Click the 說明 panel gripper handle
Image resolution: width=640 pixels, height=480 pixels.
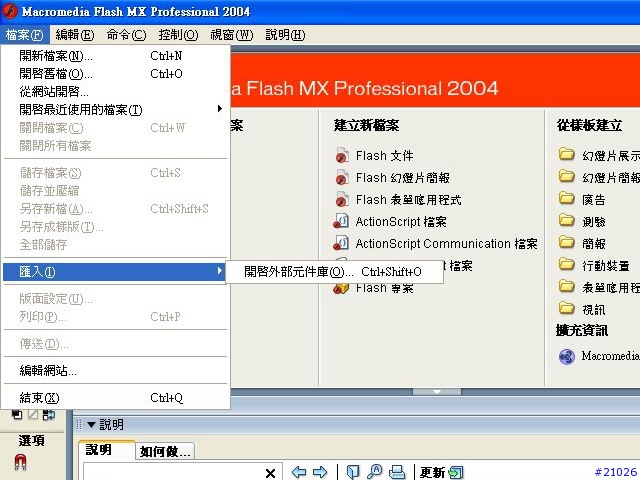79,425
